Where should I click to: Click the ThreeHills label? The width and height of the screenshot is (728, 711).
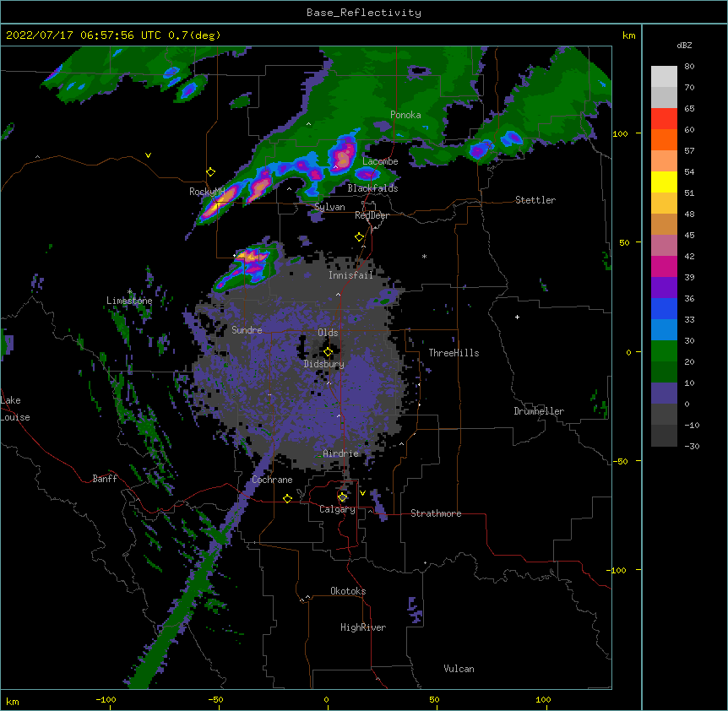[454, 353]
